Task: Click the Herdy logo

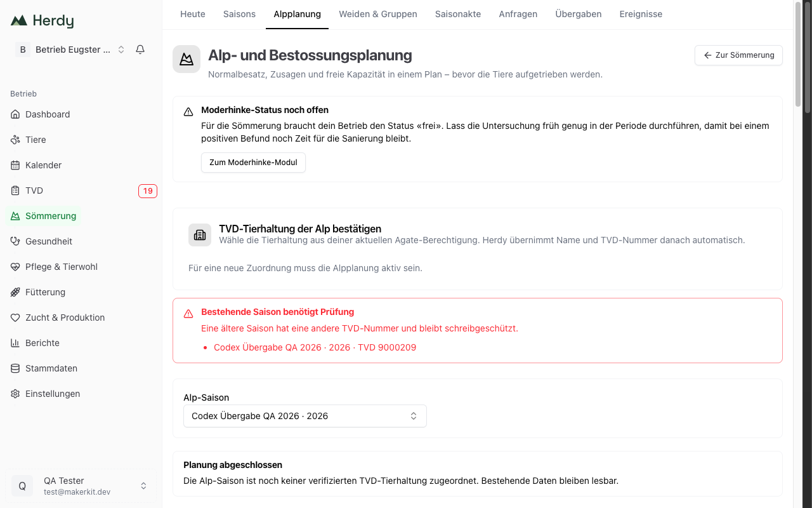Action: point(42,21)
